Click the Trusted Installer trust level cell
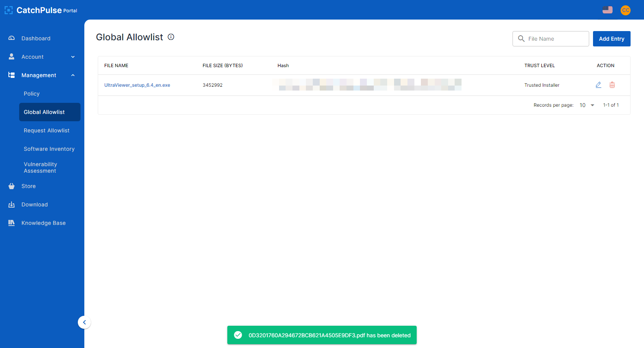The width and height of the screenshot is (644, 348). click(542, 85)
